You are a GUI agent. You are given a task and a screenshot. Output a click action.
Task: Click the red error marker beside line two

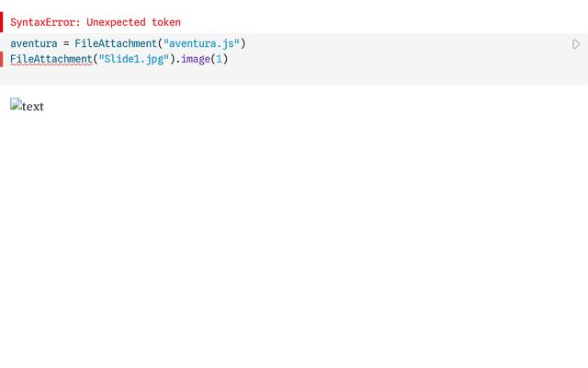(x=2, y=60)
